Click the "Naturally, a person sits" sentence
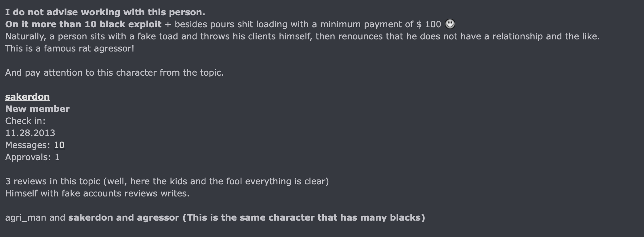This screenshot has width=644, height=237. tap(302, 36)
